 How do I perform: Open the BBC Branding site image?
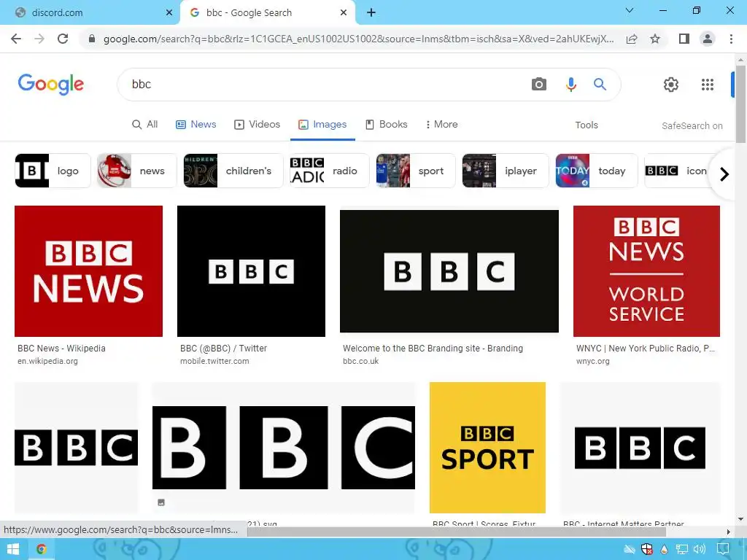click(x=449, y=271)
